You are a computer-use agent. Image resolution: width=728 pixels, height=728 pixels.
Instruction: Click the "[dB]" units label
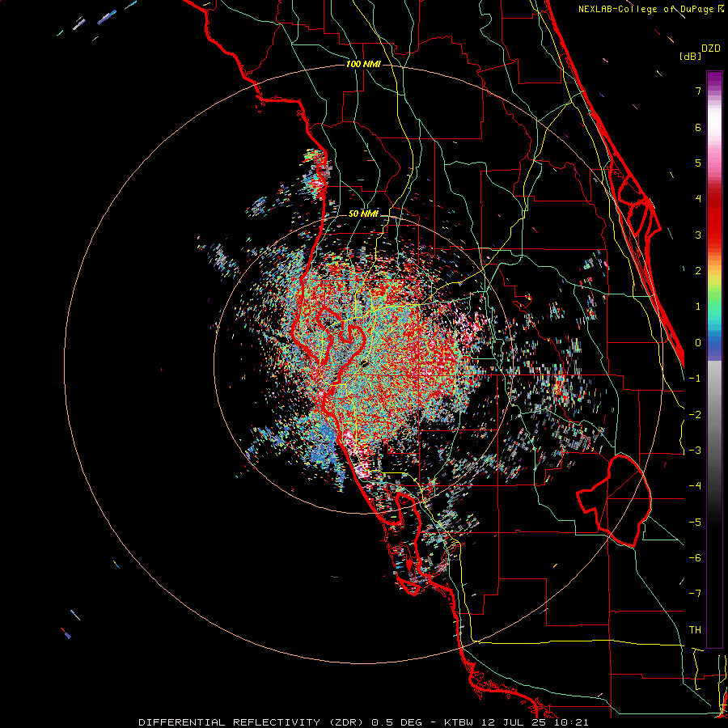tap(690, 56)
